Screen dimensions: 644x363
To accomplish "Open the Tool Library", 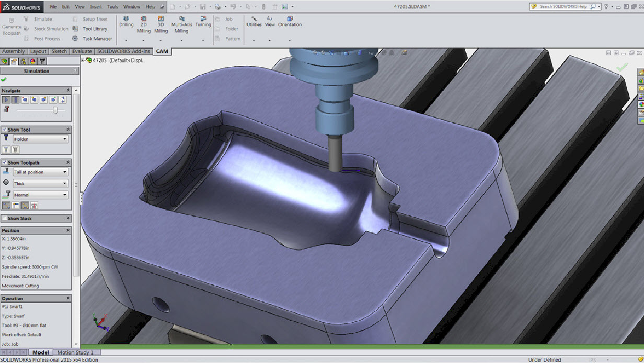I will tap(95, 29).
